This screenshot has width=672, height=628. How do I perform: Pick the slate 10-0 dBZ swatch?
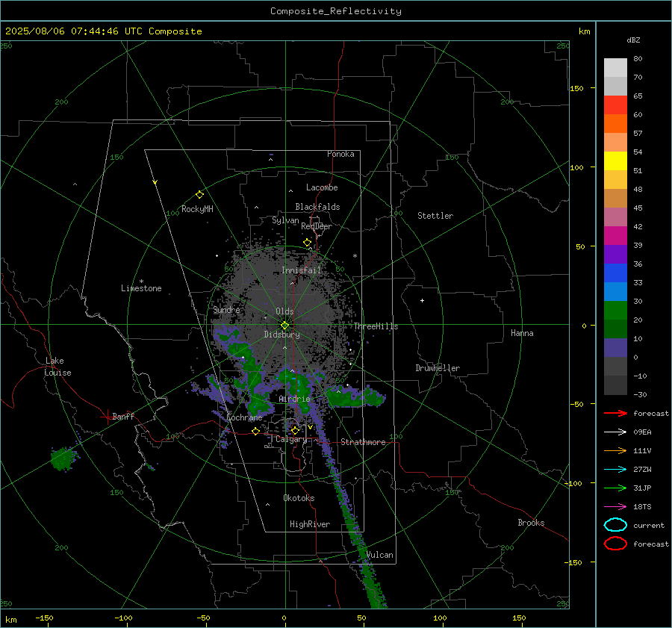[x=615, y=347]
